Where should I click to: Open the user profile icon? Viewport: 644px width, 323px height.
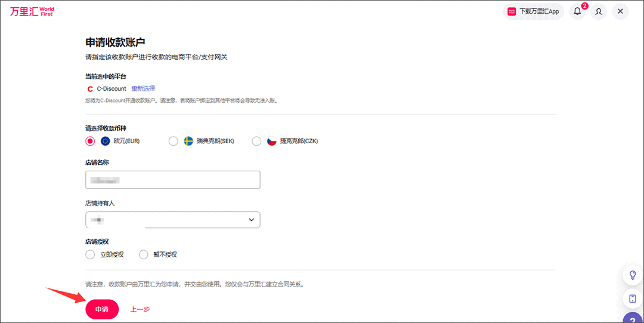pos(599,11)
